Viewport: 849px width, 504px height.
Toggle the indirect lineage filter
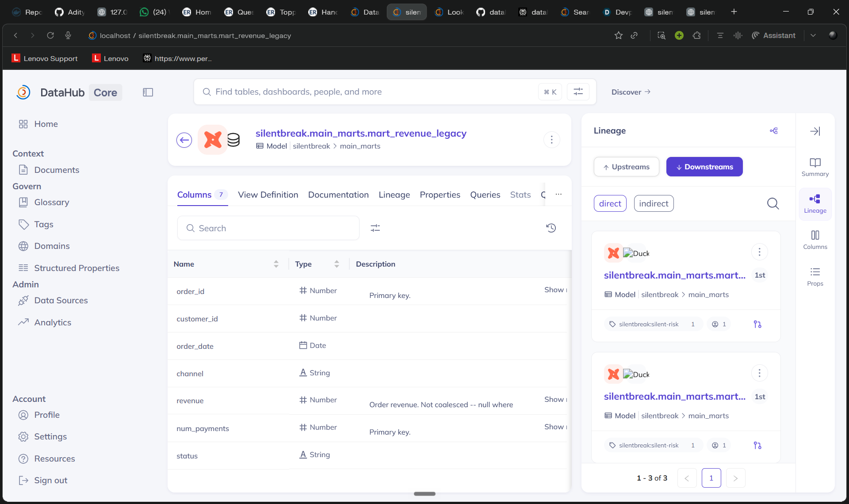point(654,203)
